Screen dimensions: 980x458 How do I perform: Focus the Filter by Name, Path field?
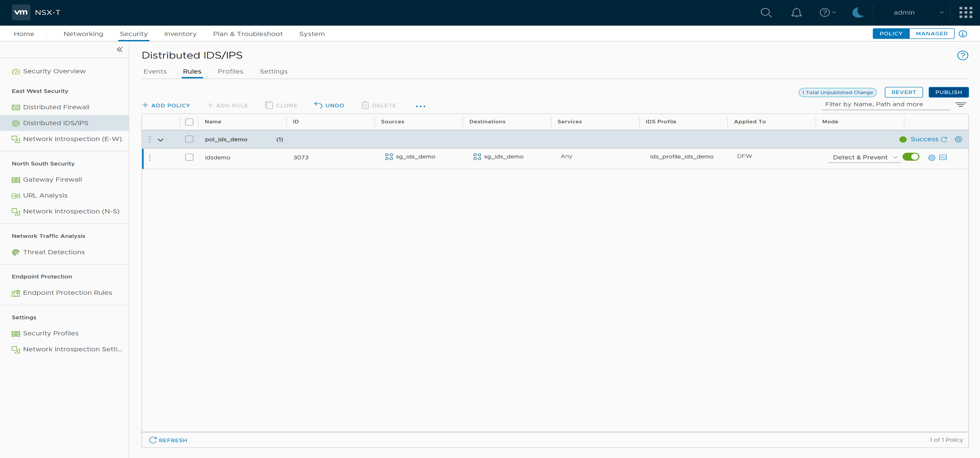pyautogui.click(x=886, y=105)
